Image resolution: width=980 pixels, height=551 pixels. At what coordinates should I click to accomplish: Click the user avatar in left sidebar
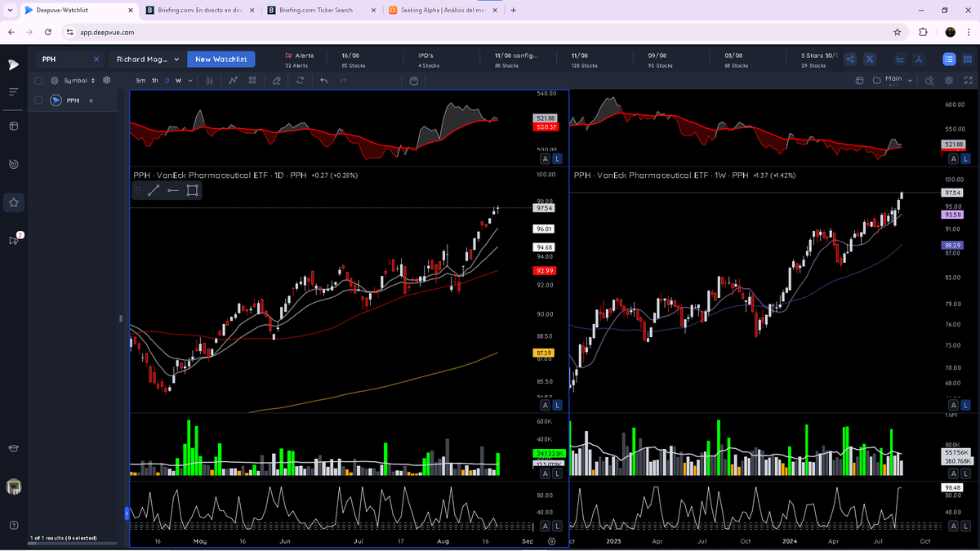tap(13, 487)
